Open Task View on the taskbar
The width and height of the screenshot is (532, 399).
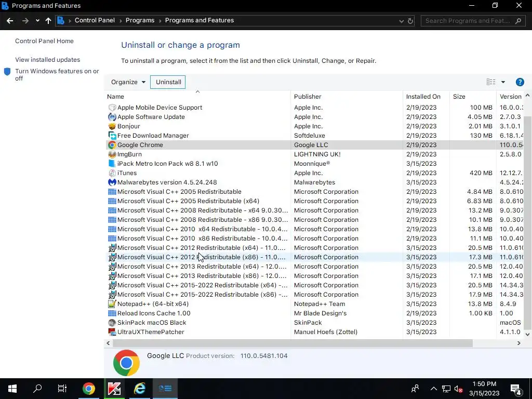62,389
